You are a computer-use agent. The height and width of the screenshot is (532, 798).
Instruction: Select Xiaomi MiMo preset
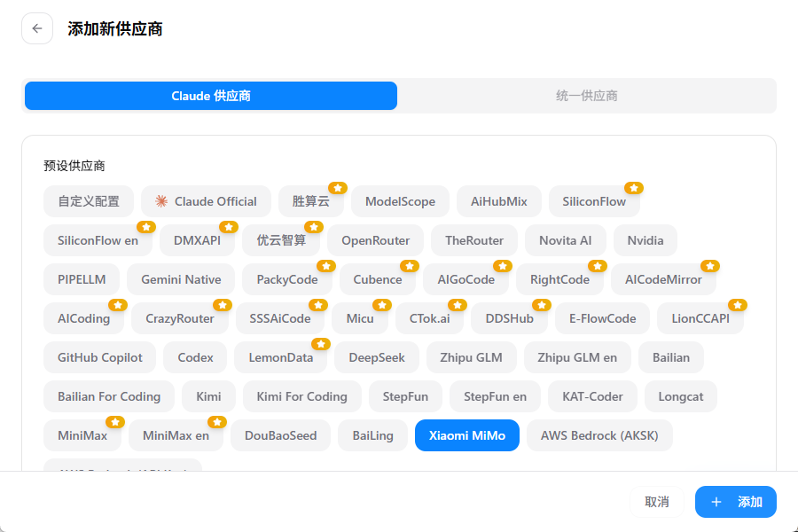point(467,435)
